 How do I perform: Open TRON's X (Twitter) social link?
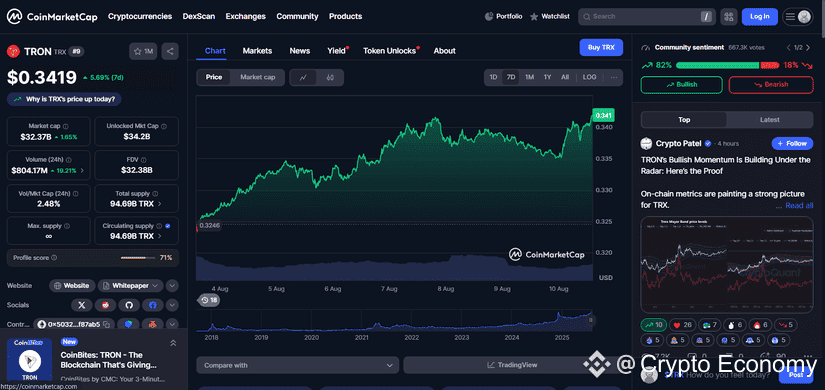point(81,305)
